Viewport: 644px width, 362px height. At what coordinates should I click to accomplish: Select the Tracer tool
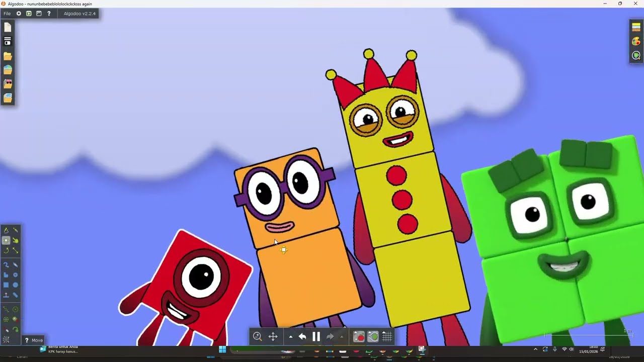tap(16, 330)
